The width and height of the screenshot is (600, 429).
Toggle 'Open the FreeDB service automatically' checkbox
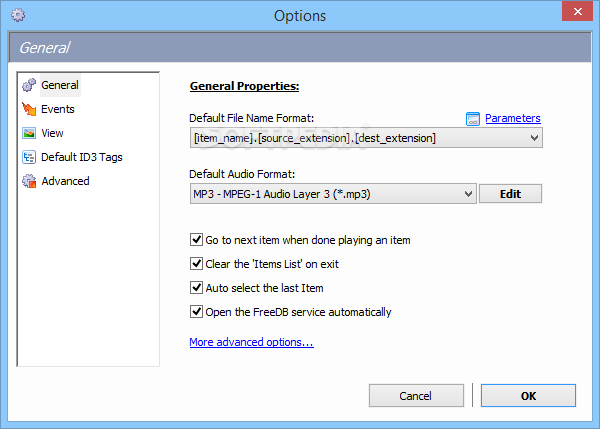(x=196, y=312)
